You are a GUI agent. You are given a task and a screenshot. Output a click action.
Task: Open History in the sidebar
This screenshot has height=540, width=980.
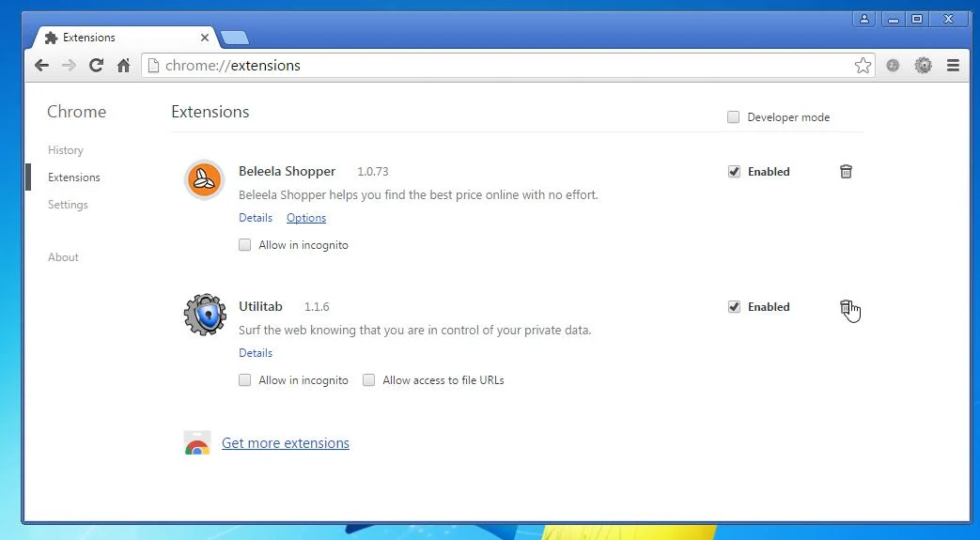(66, 150)
